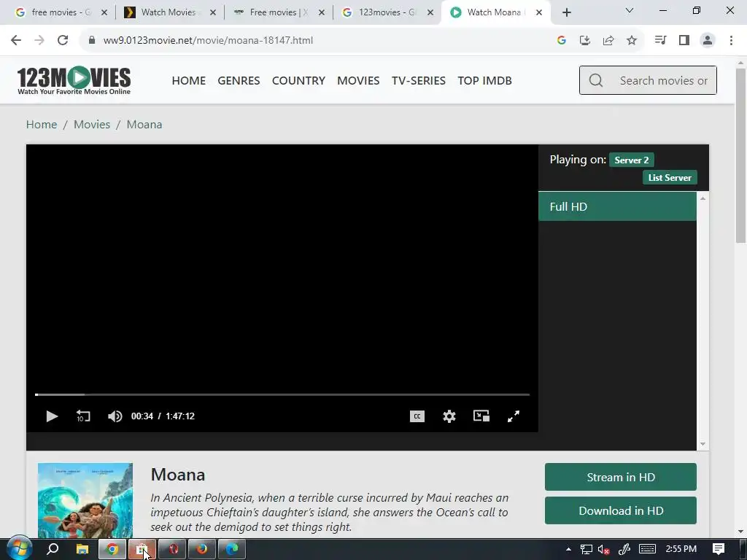Open the Windows Start button
This screenshot has height=560, width=747.
click(19, 549)
